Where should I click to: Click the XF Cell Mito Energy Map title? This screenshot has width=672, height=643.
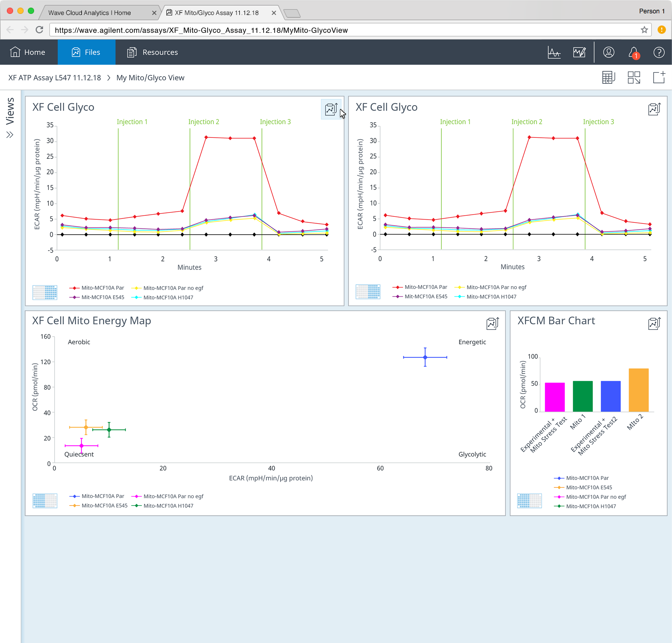coord(92,320)
